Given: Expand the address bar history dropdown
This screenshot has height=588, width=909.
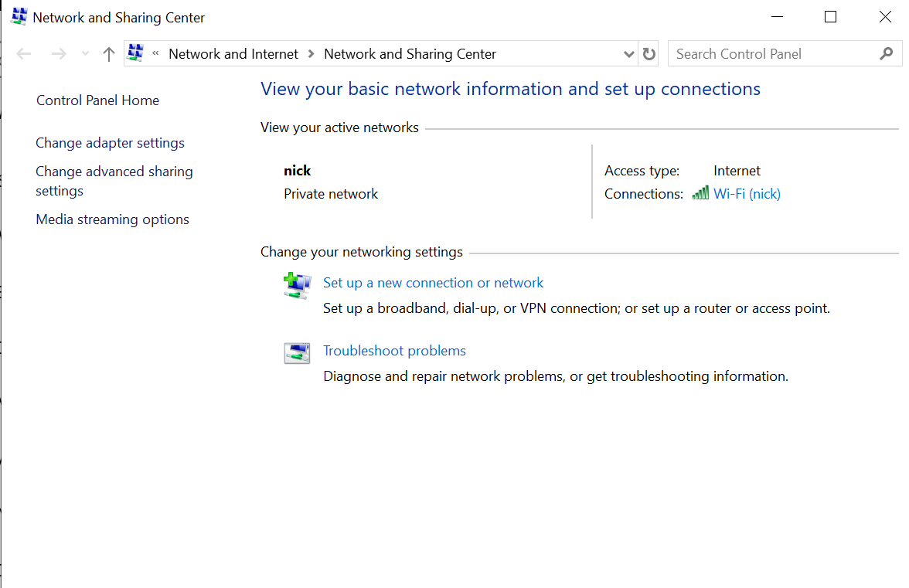Looking at the screenshot, I should [628, 54].
